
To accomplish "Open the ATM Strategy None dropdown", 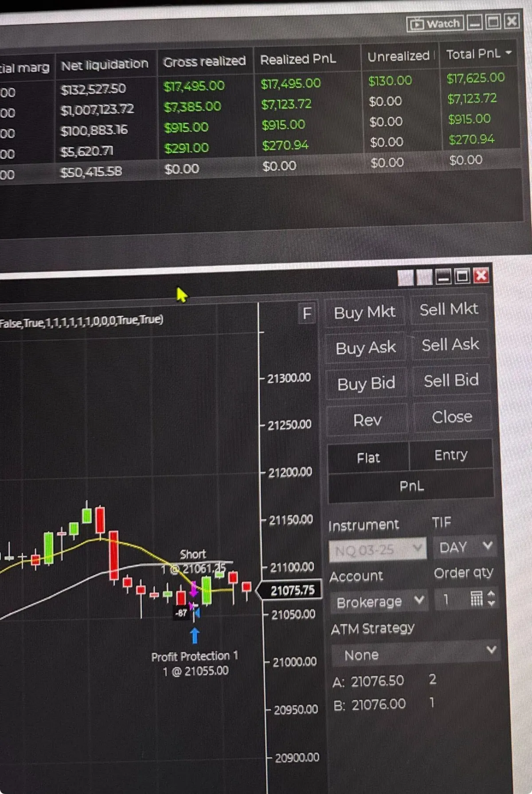I will [x=416, y=654].
